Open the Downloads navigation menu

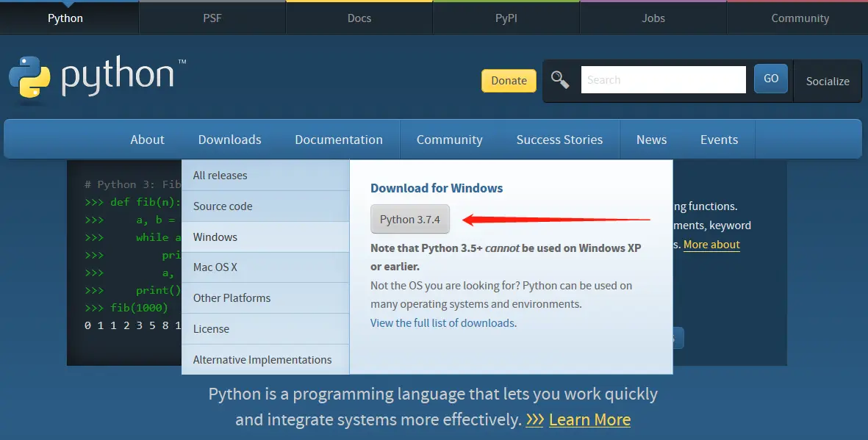pos(230,140)
